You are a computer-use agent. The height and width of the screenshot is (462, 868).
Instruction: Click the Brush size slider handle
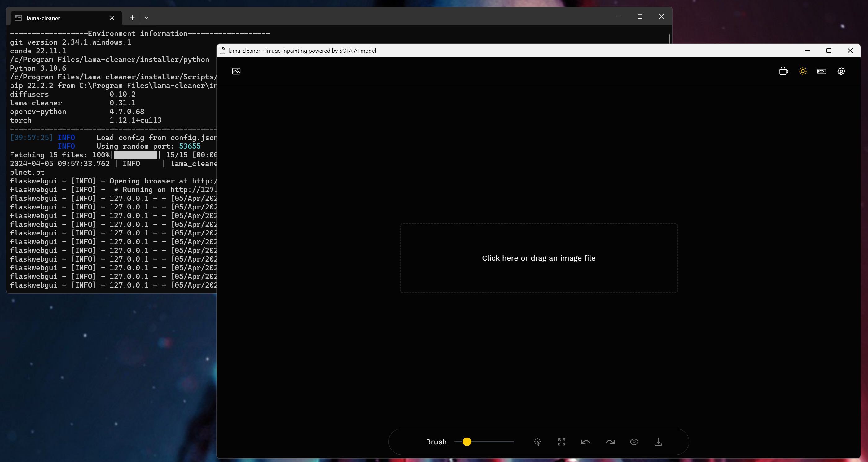pos(467,442)
